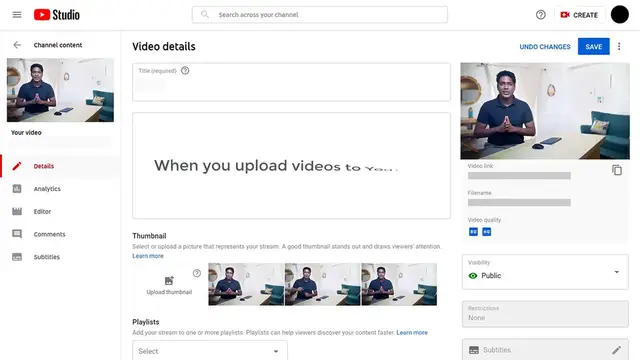The width and height of the screenshot is (640, 360).
Task: Follow the Playlists Learn more link
Action: (x=412, y=332)
